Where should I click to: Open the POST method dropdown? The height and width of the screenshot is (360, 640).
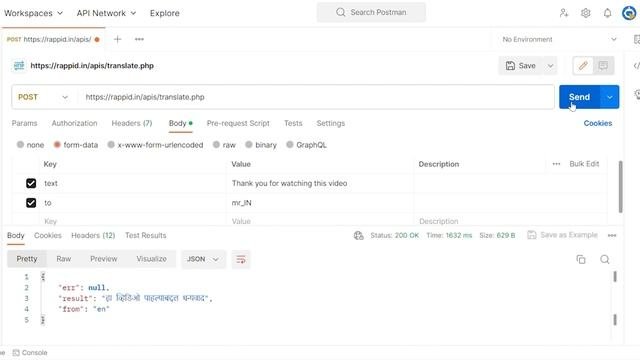43,97
